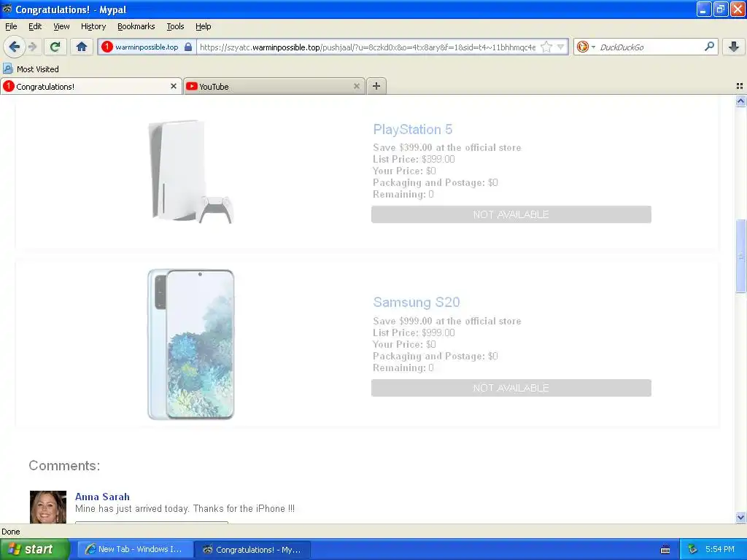Image resolution: width=747 pixels, height=560 pixels.
Task: Click the Congratulations! - Mypal taskbar item
Action: point(252,550)
